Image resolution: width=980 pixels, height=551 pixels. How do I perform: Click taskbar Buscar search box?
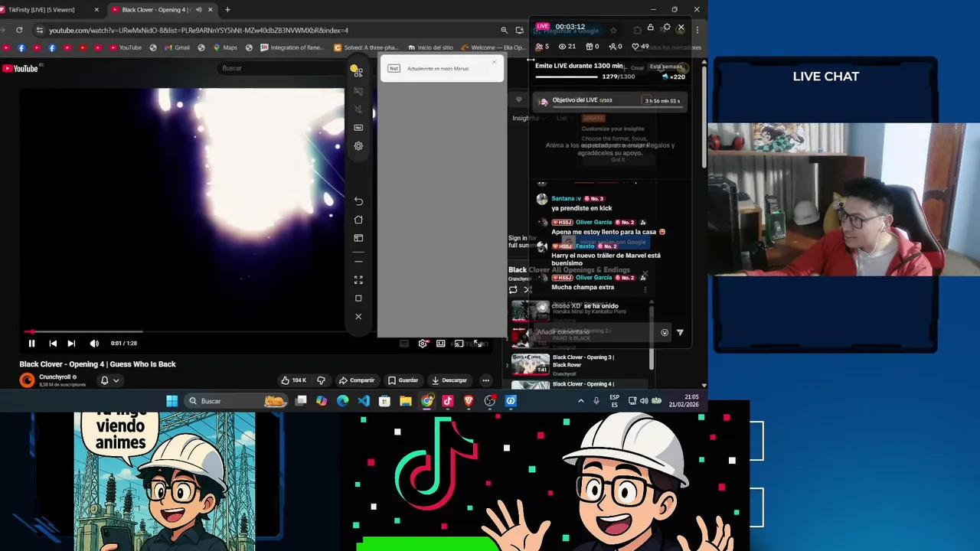tap(237, 401)
